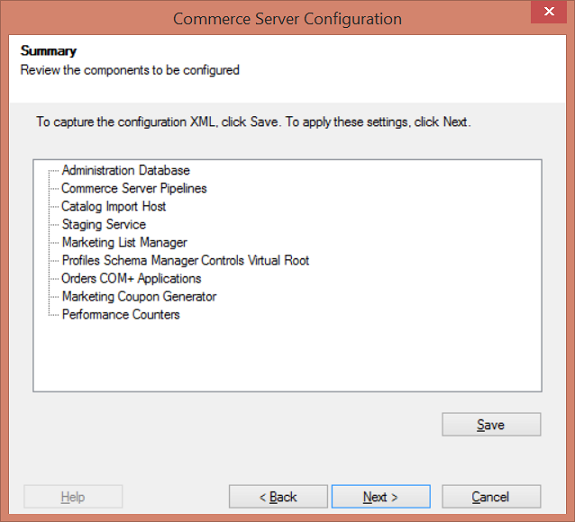
Task: Click the configuration XML instruction text
Action: point(253,121)
